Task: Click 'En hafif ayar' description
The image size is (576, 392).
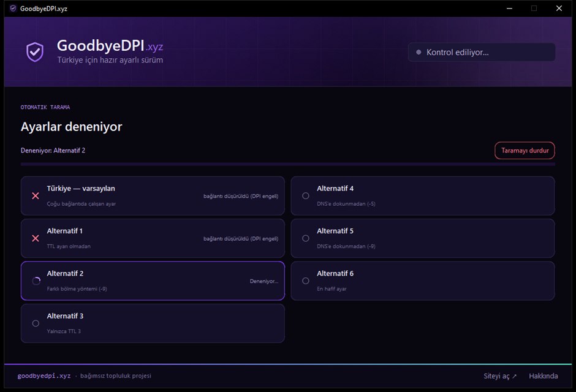Action: tap(332, 289)
